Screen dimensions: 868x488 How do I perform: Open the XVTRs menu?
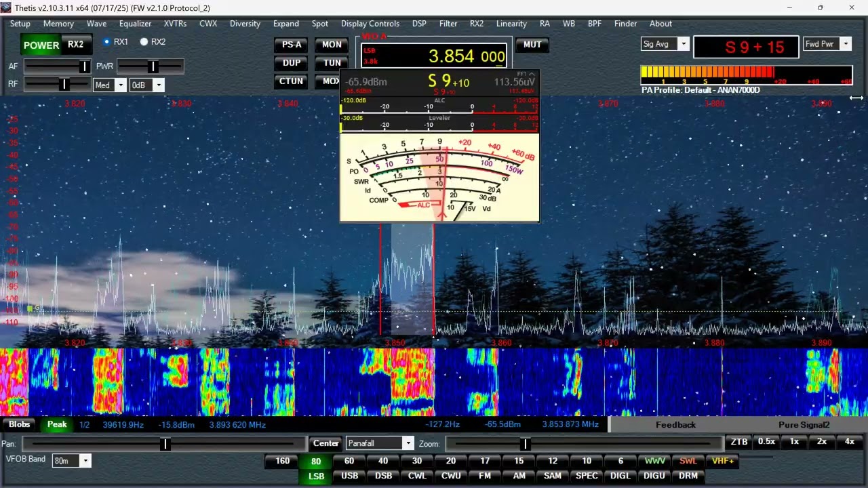(x=175, y=24)
